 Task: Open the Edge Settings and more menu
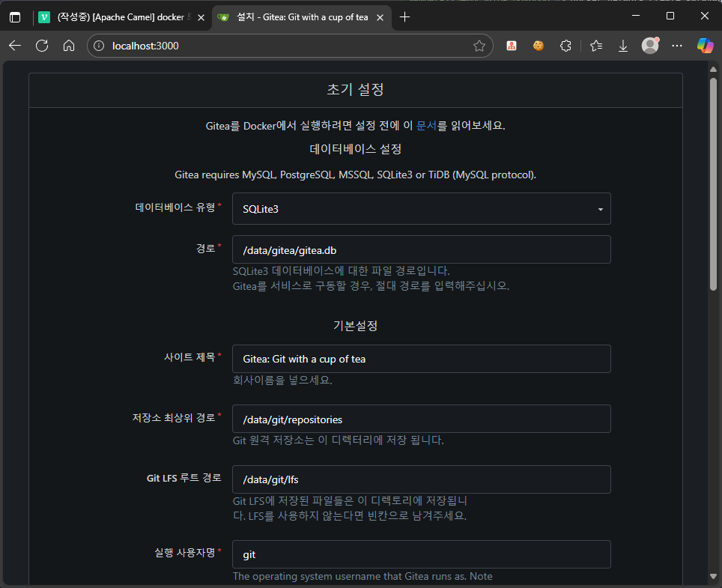(677, 46)
